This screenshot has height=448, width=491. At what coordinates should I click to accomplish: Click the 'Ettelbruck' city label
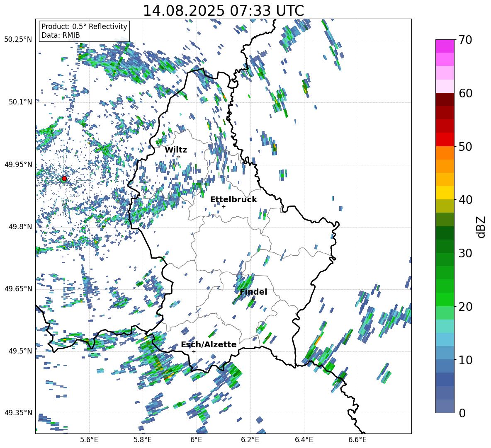pos(233,199)
